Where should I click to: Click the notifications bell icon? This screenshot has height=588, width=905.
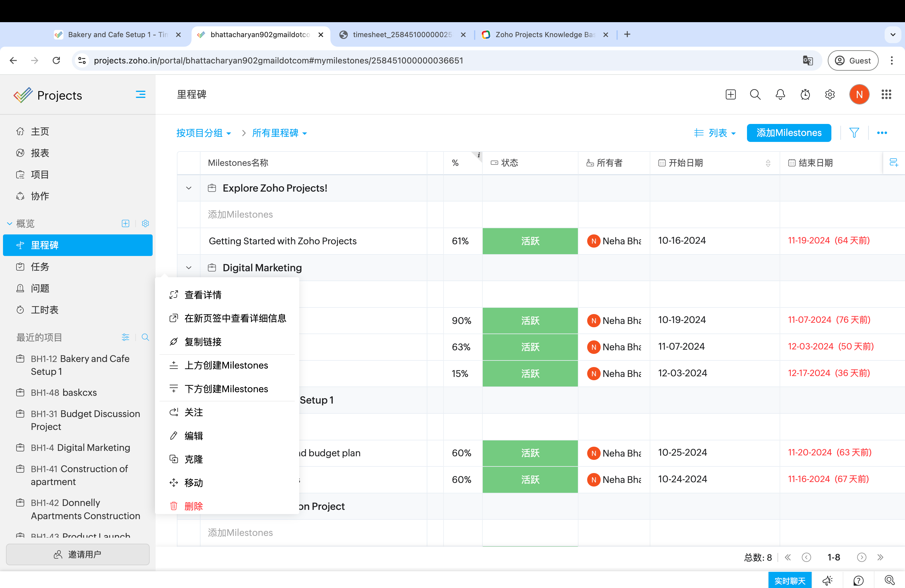[780, 94]
